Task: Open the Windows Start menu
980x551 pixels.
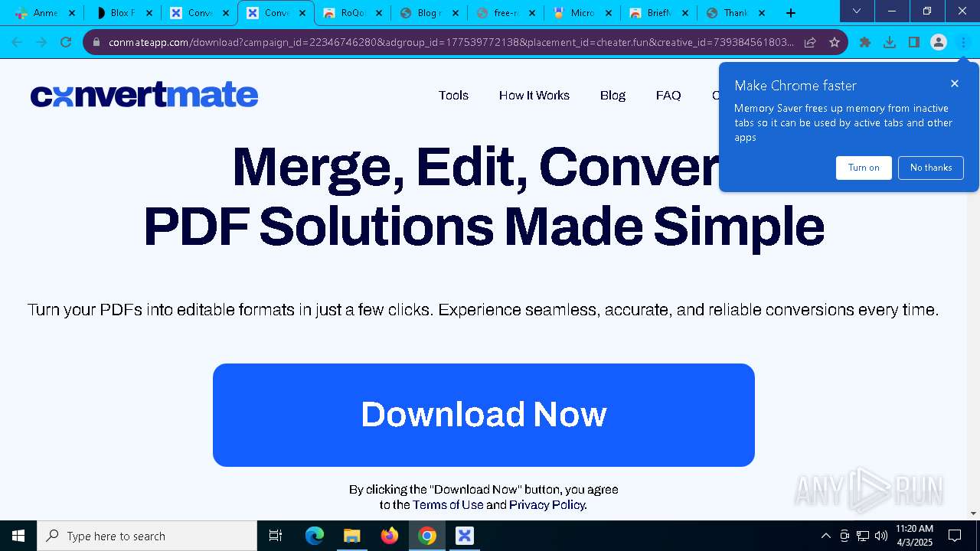Action: tap(18, 536)
